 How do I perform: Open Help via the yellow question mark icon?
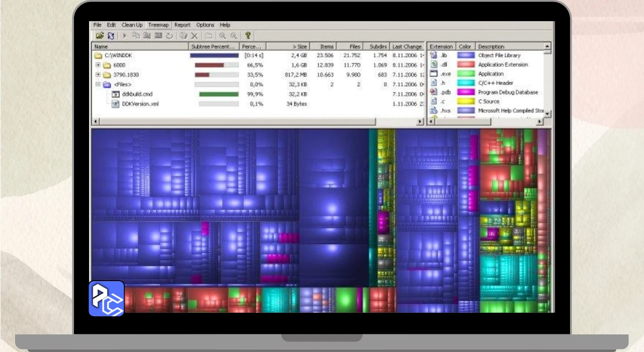pos(248,36)
